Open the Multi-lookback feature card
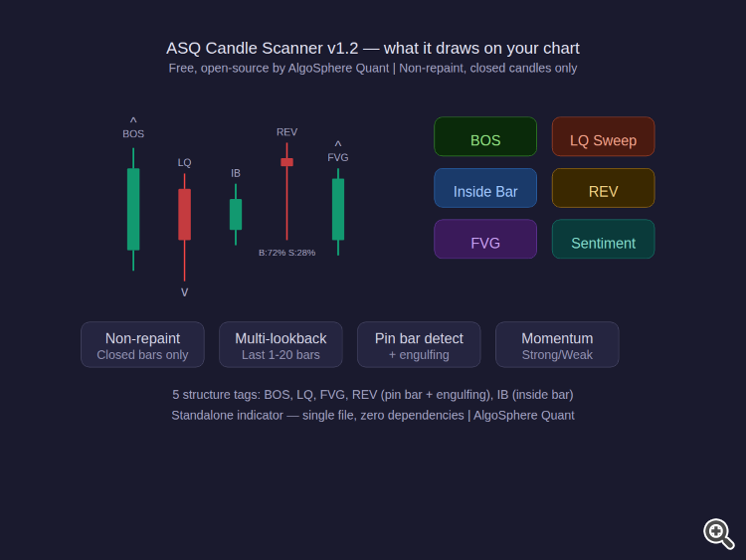Screen dimensions: 746x560 click(x=280, y=345)
